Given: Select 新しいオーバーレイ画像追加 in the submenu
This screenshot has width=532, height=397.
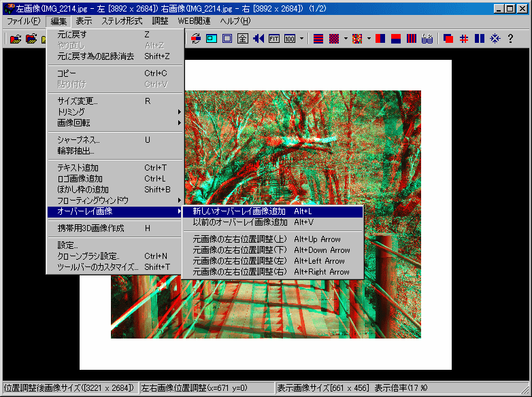Looking at the screenshot, I should click(x=273, y=211).
